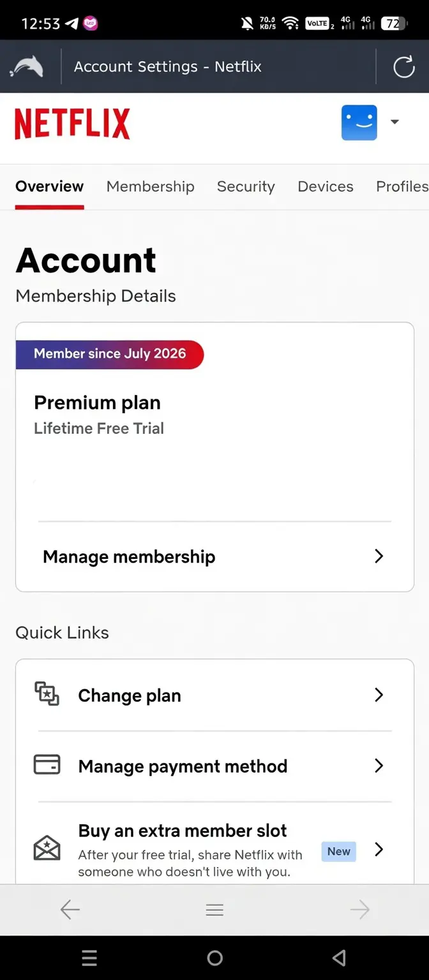Click the Netflix logo

point(72,123)
